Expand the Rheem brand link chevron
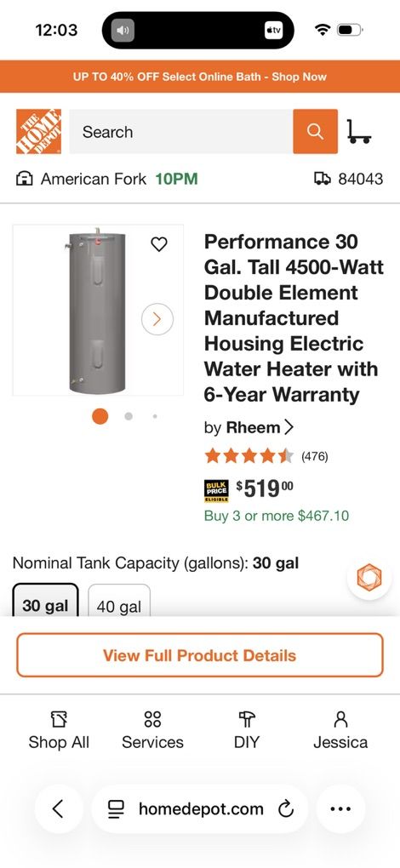 pyautogui.click(x=289, y=427)
